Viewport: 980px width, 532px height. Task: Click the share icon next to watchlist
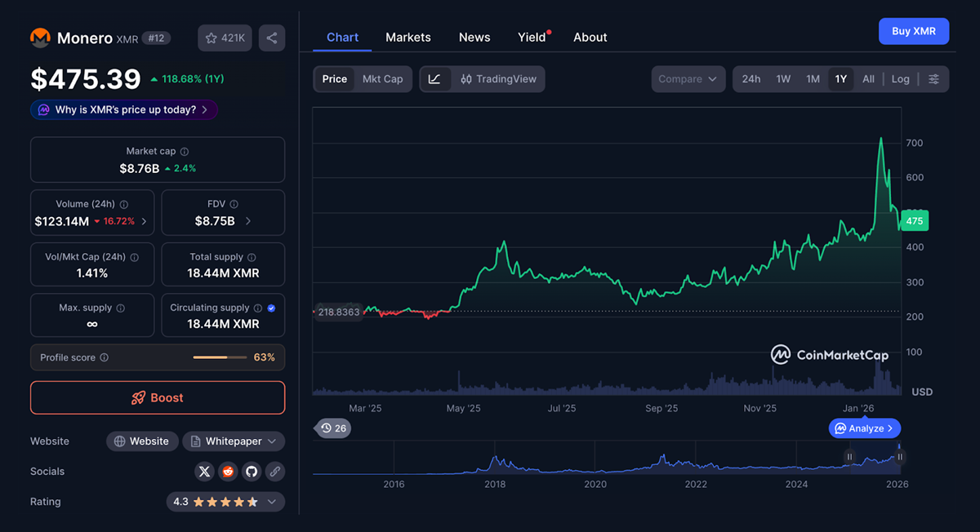pos(272,38)
